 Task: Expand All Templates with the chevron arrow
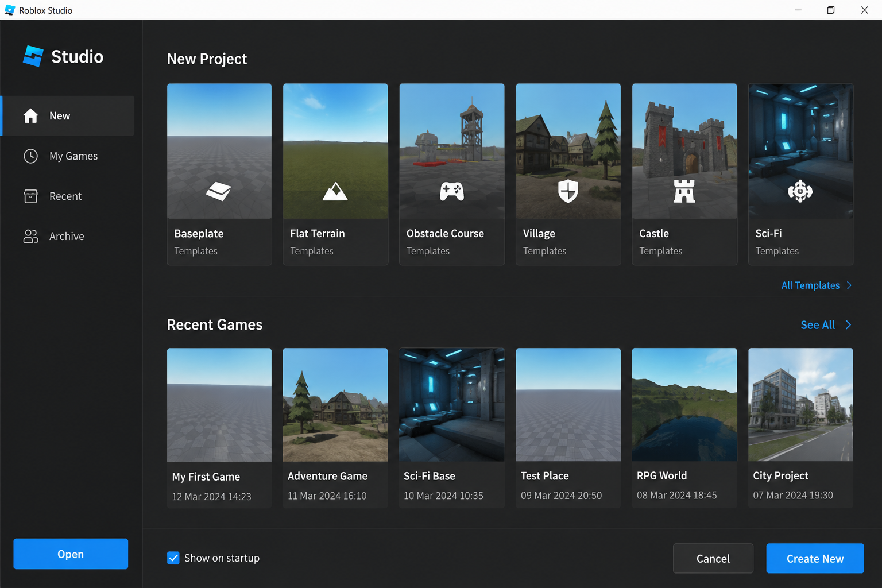tap(849, 285)
